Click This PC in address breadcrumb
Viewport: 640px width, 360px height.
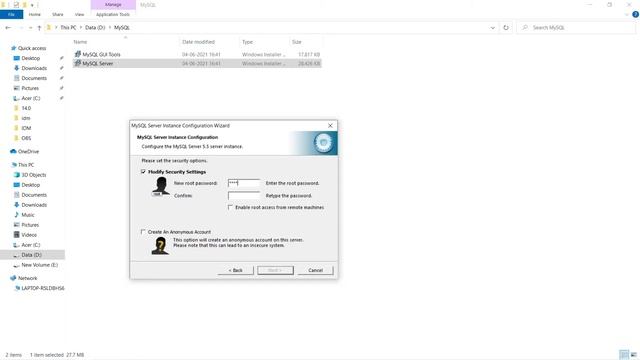(68, 28)
